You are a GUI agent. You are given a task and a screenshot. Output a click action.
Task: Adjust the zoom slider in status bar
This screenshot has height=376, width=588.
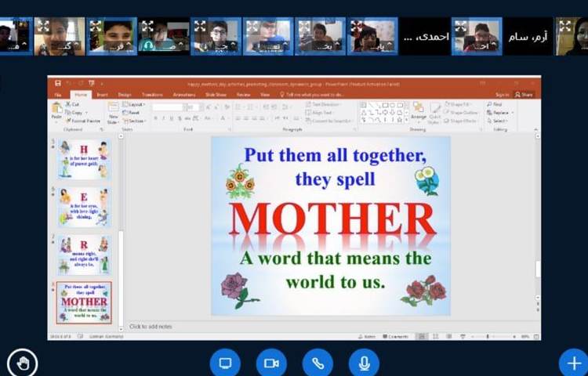coord(488,336)
